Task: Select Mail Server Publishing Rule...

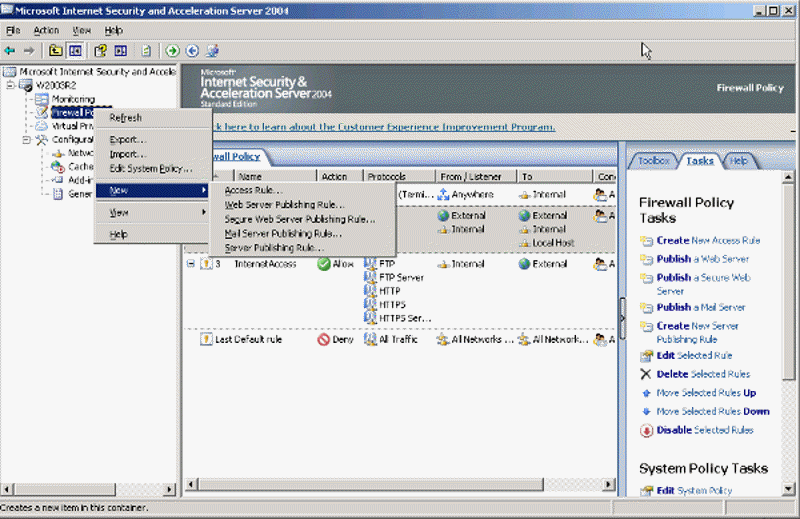Action: (302, 233)
